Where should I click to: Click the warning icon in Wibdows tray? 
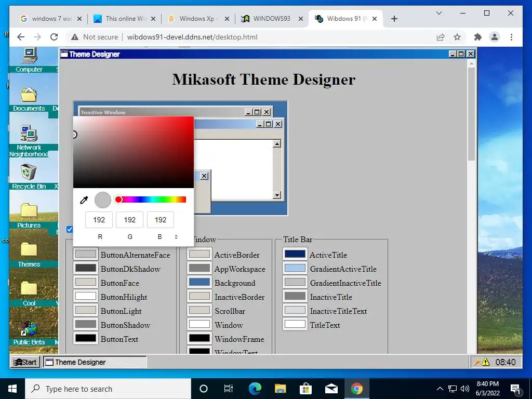[486, 362]
